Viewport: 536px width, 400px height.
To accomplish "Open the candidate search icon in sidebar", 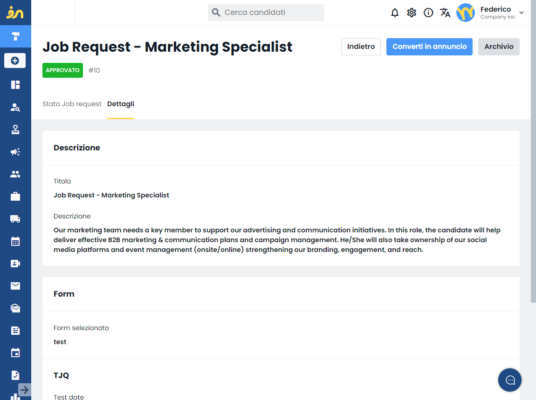I will (x=15, y=107).
